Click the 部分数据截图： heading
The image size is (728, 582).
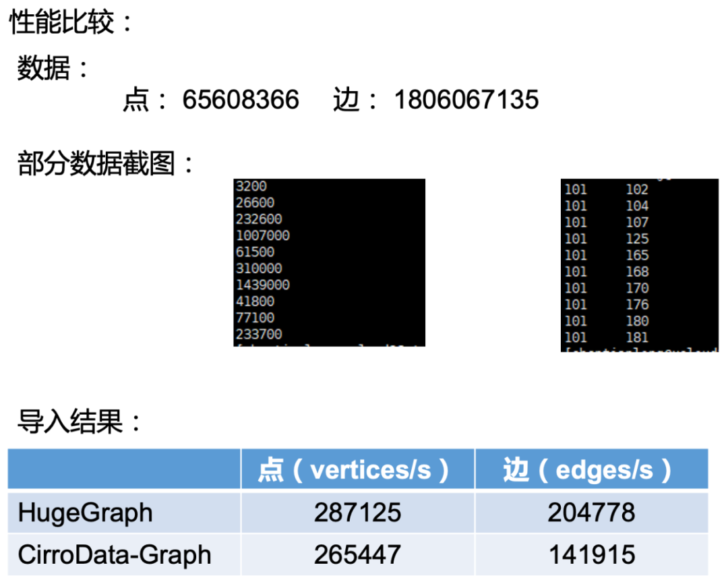(105, 163)
